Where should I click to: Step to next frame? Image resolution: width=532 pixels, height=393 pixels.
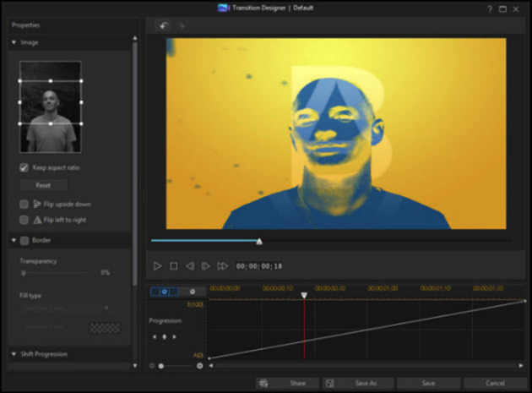click(x=205, y=266)
